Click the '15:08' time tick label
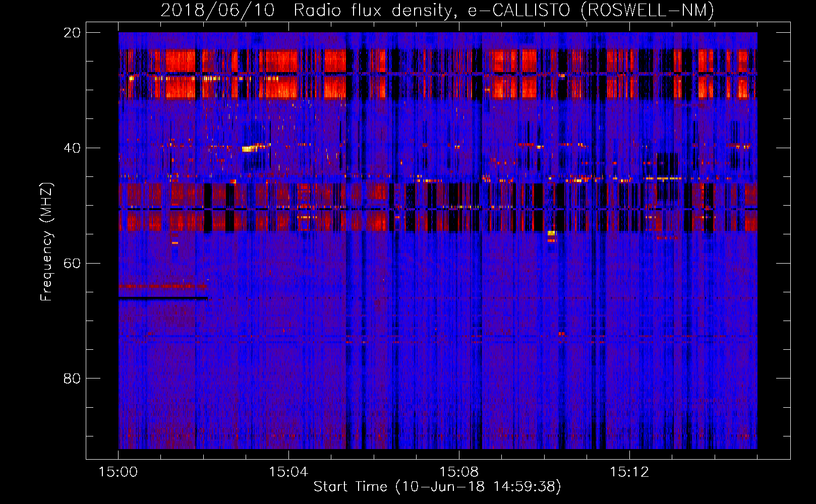 point(459,472)
